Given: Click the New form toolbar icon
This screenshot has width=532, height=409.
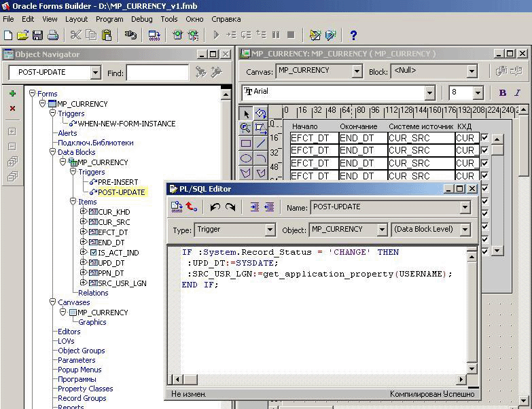Looking at the screenshot, I should (x=8, y=35).
